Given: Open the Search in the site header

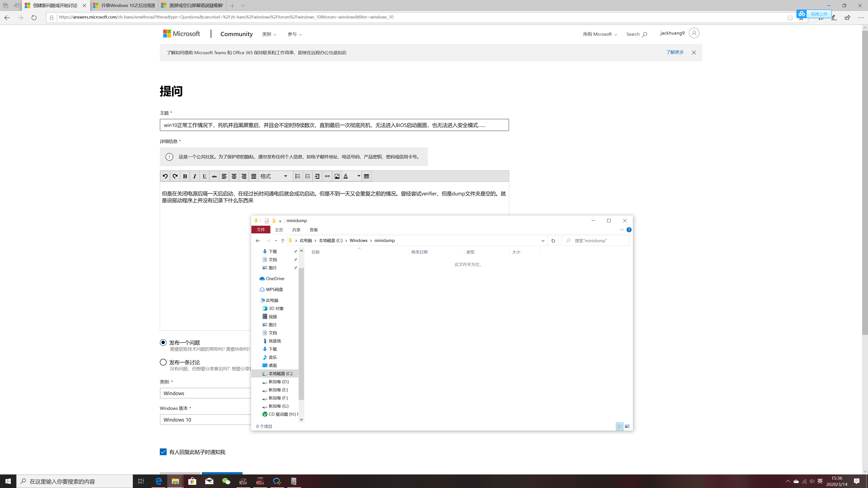Looking at the screenshot, I should pos(637,34).
